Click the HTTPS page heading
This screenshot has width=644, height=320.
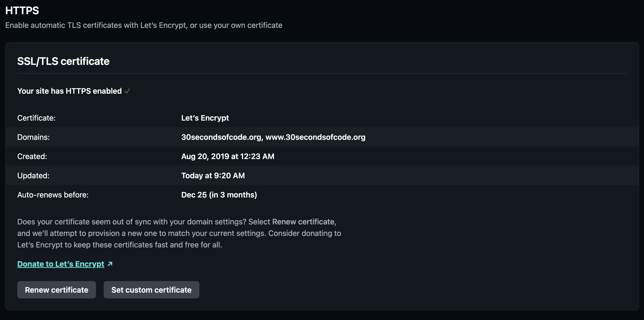coord(22,11)
